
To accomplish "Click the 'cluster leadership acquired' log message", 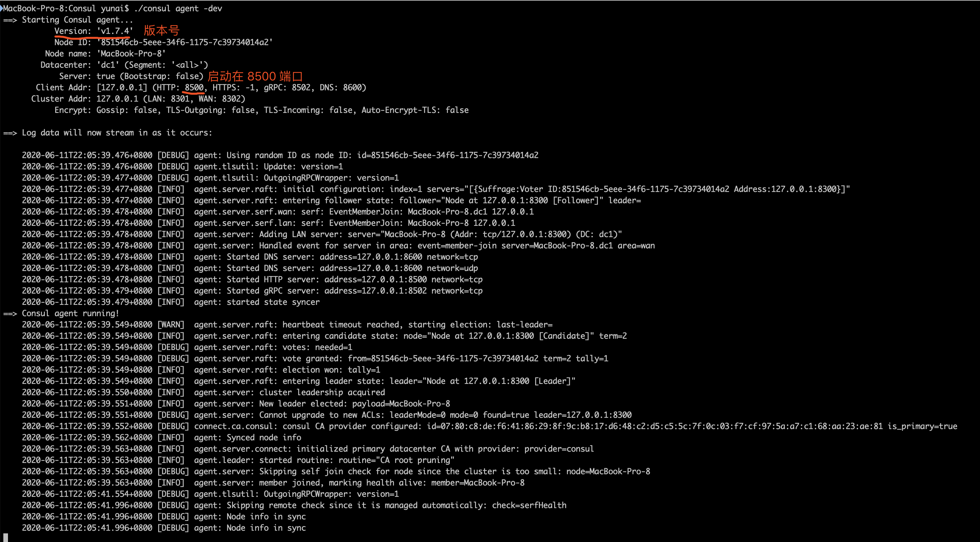I will point(322,393).
